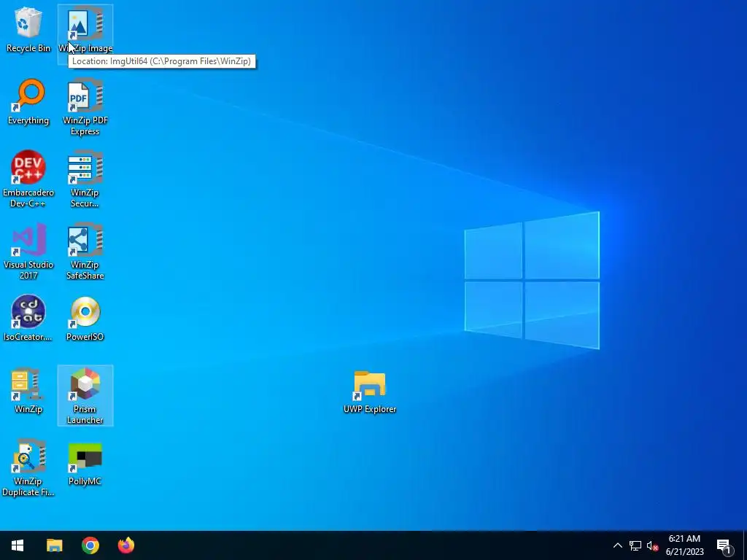Select the IsoCreator shortcut icon
Image resolution: width=747 pixels, height=560 pixels.
[28, 318]
